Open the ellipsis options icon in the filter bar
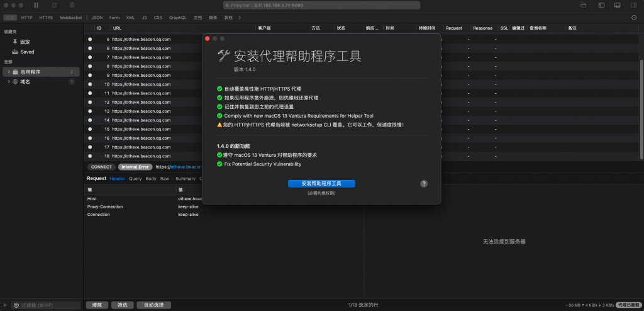Image resolution: width=644 pixels, height=311 pixels. click(x=634, y=18)
